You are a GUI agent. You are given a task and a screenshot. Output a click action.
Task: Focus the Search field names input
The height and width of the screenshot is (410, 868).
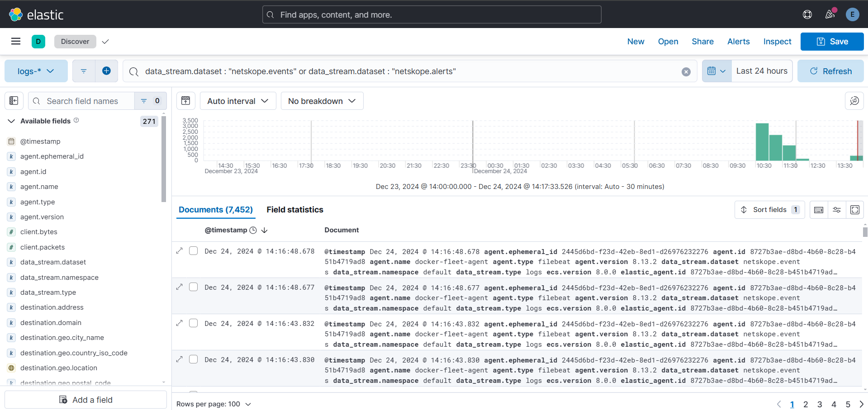[x=81, y=101]
